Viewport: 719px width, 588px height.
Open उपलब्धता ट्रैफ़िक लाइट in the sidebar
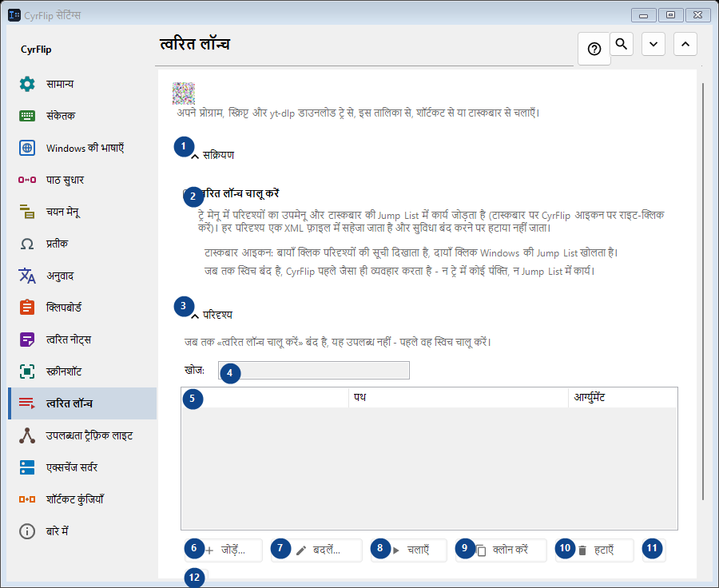[x=82, y=435]
